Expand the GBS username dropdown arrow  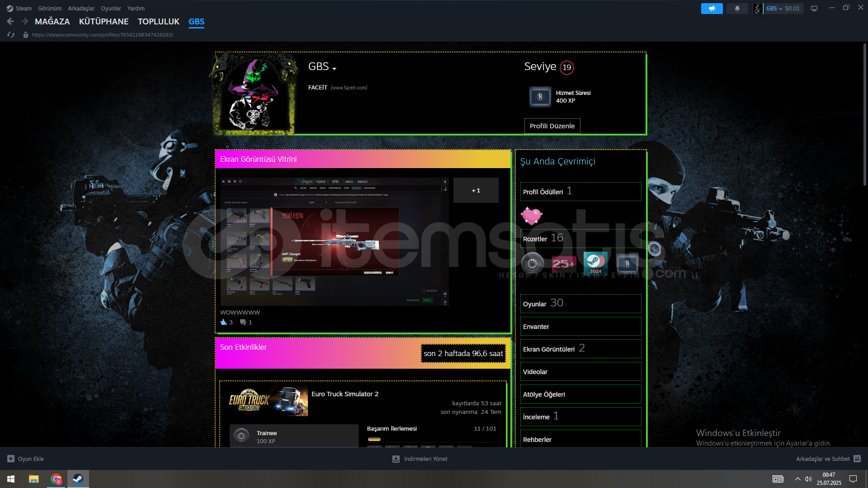tap(334, 69)
